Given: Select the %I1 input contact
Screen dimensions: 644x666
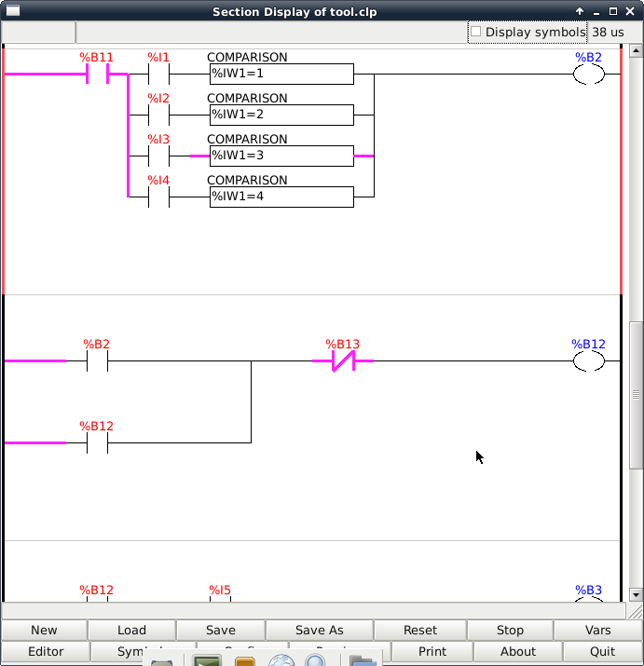Looking at the screenshot, I should (x=158, y=74).
